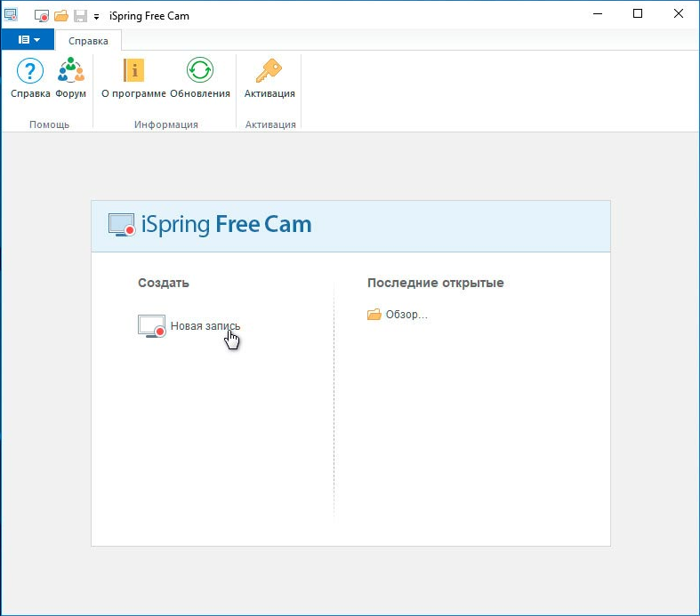Screen dimensions: 700x616
Task: Expand the quick access toolbar customize arrow
Action: coord(96,17)
